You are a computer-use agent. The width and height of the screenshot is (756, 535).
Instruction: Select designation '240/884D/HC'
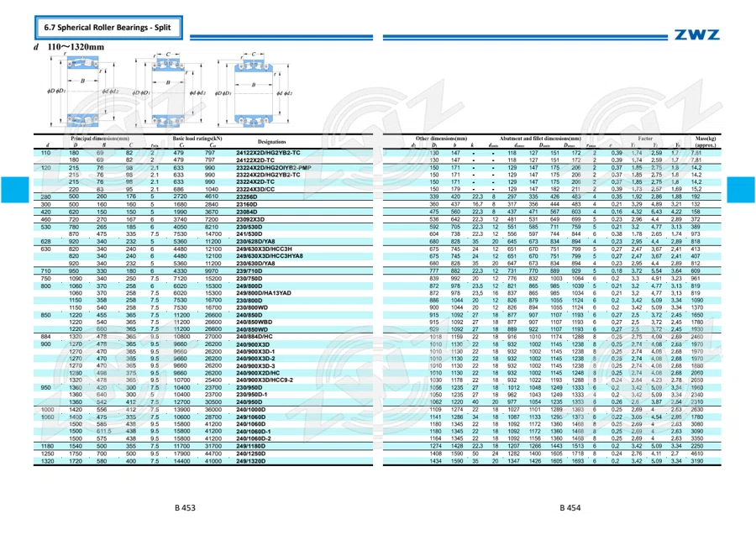pyautogui.click(x=254, y=337)
